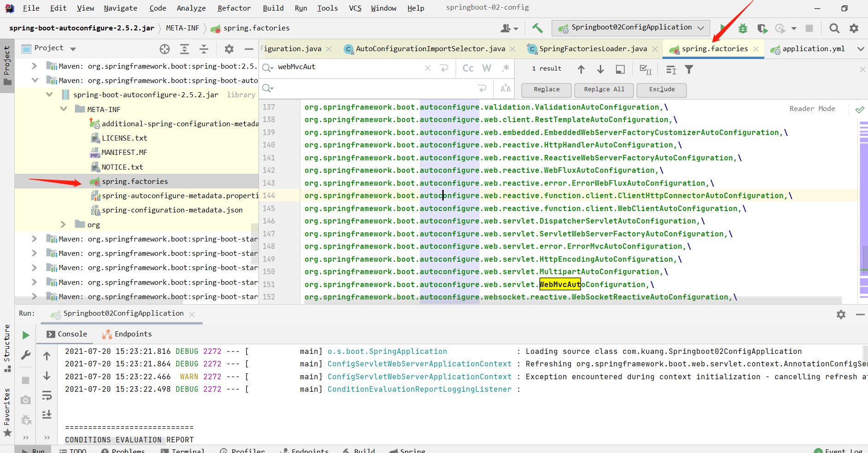Screen dimensions: 868x453
Task: Click the Replace All button
Action: pyautogui.click(x=604, y=89)
